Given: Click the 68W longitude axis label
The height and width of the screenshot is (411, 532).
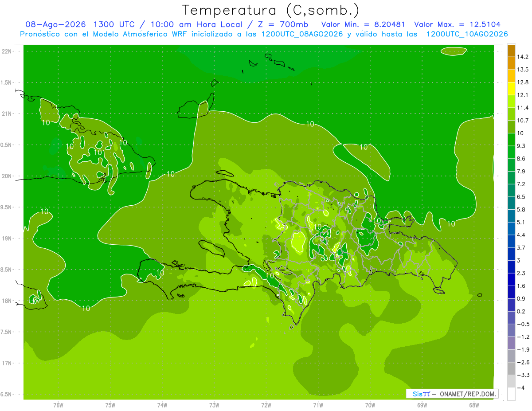Looking at the screenshot, I should click(x=474, y=405).
